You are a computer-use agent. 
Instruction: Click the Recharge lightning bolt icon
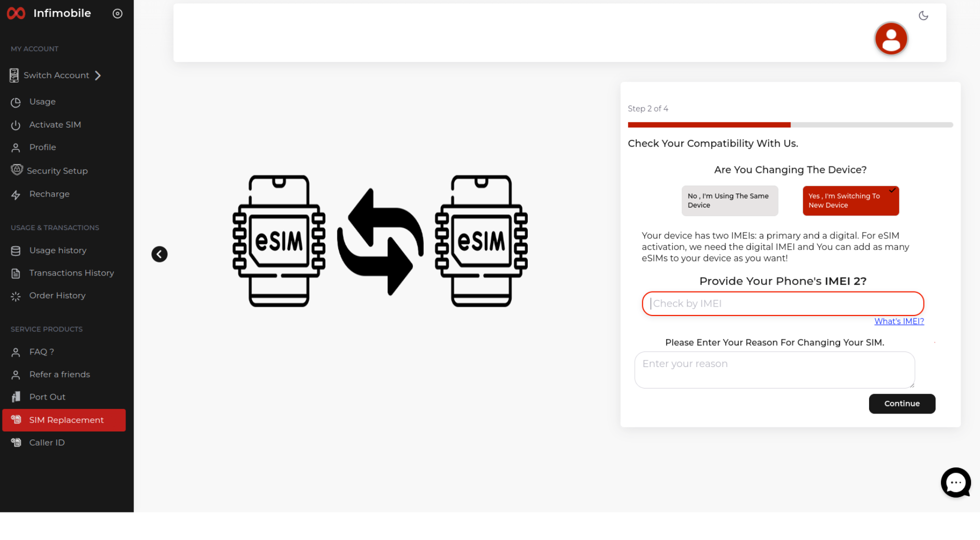point(16,195)
